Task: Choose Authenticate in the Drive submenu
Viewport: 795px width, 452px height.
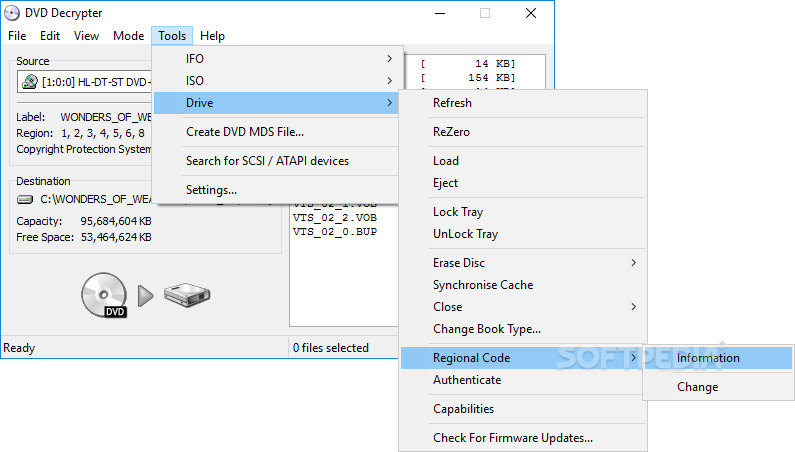Action: (523, 380)
